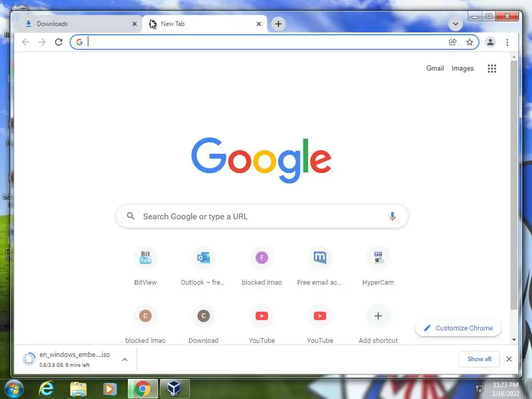532x399 pixels.
Task: Bookmark this tab with the star icon
Action: point(470,42)
